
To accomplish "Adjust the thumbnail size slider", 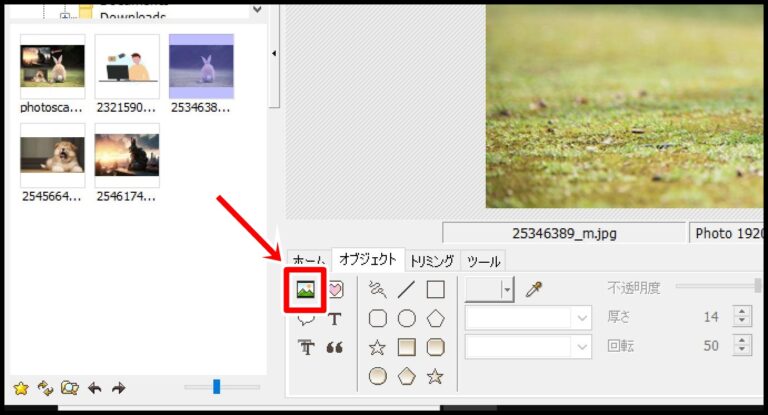I will coord(216,387).
